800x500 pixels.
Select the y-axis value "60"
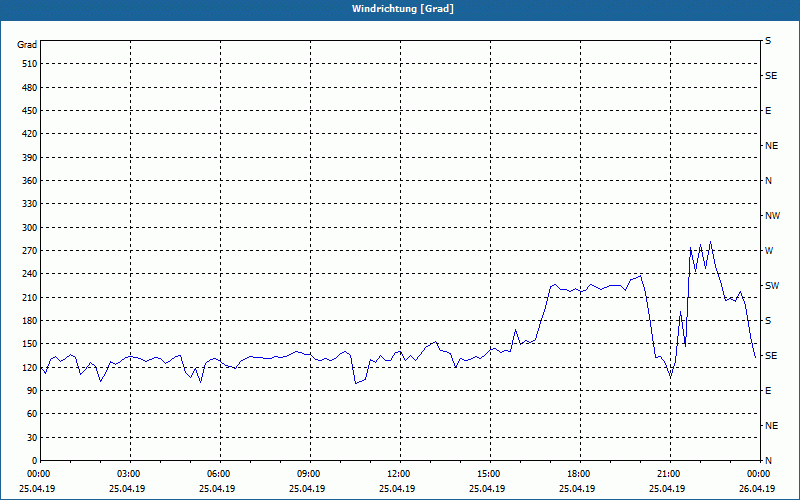point(32,414)
